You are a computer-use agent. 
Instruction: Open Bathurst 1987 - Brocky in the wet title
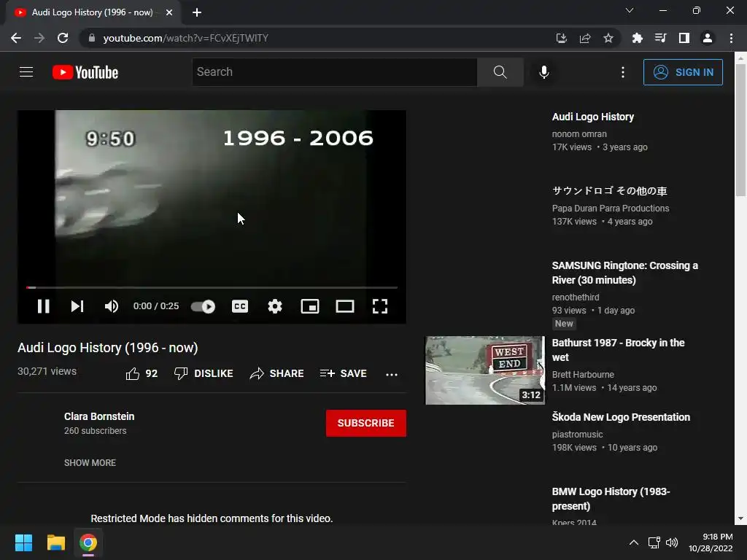click(618, 350)
